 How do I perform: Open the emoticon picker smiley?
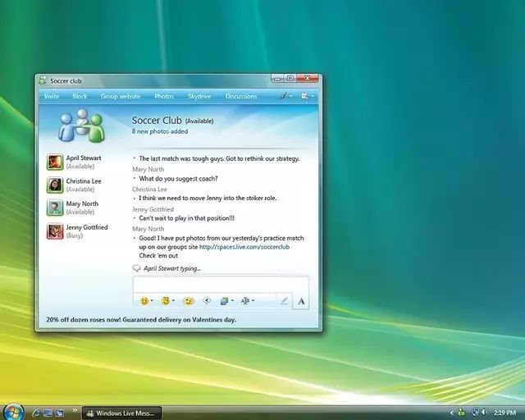tap(144, 301)
